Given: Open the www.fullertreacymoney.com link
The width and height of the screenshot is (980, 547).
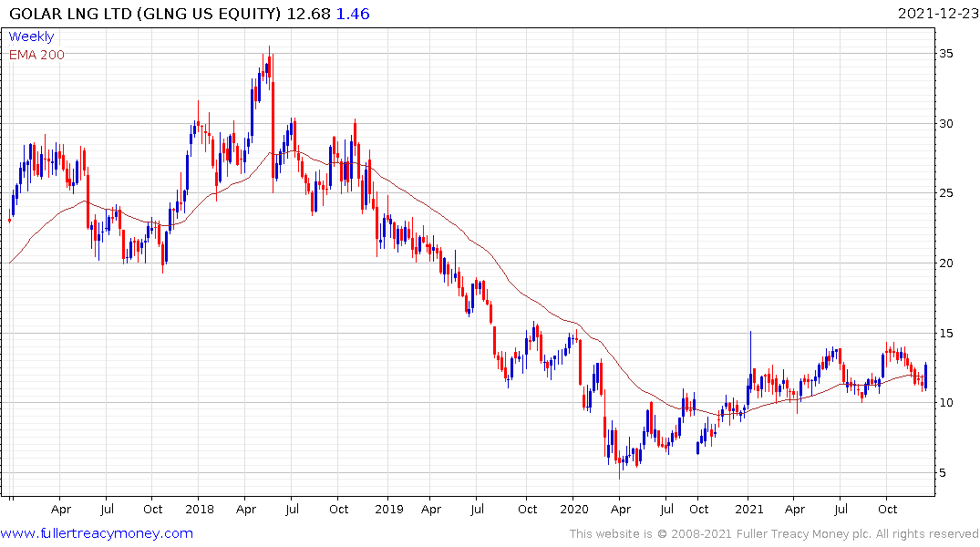Looking at the screenshot, I should tap(97, 533).
